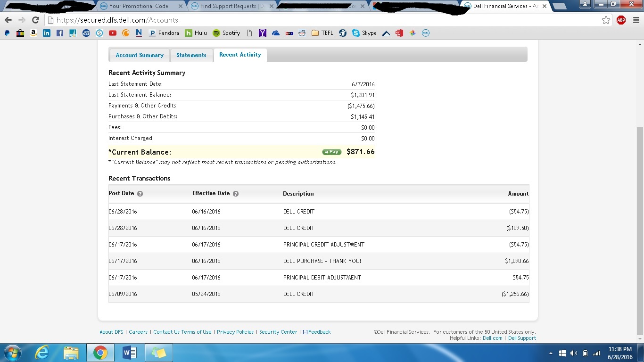
Task: Click the ($109.50) amount cell
Action: 517,228
